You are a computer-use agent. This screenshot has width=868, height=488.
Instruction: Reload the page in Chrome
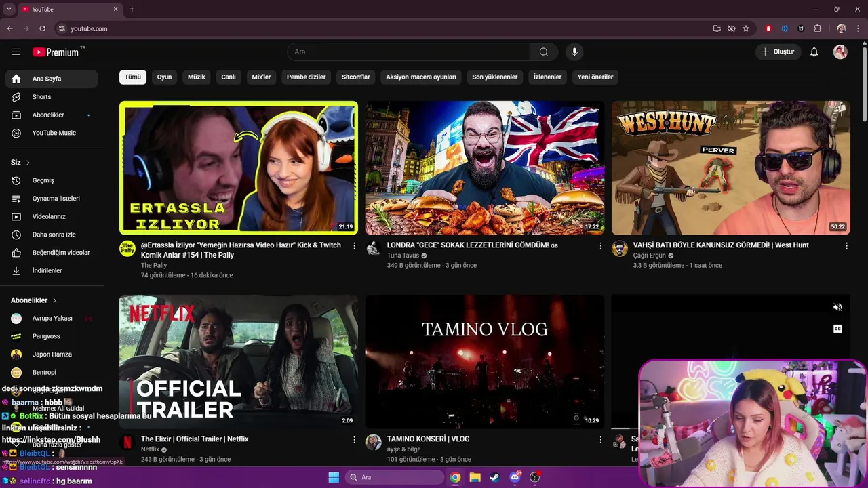(x=42, y=28)
